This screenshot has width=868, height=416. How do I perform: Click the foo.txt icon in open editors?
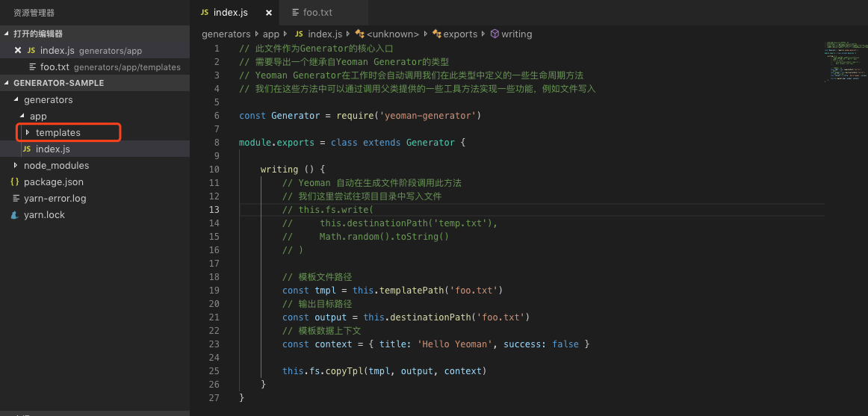coord(32,67)
